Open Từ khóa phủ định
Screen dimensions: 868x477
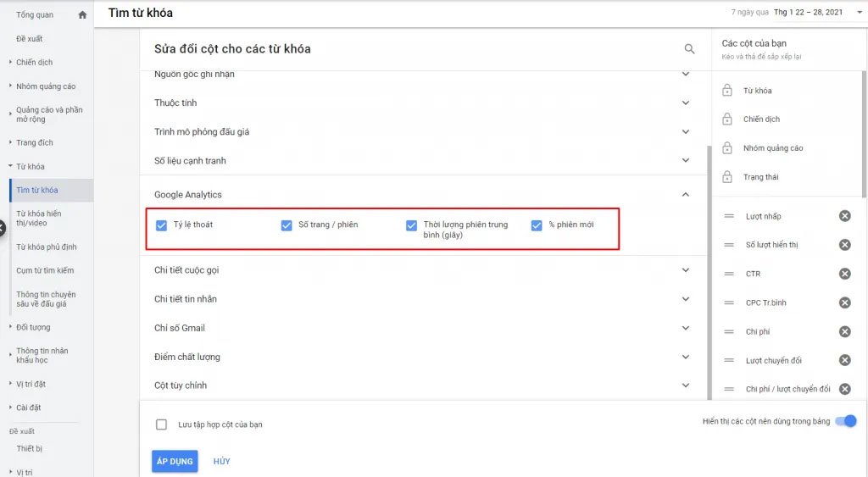tap(47, 247)
